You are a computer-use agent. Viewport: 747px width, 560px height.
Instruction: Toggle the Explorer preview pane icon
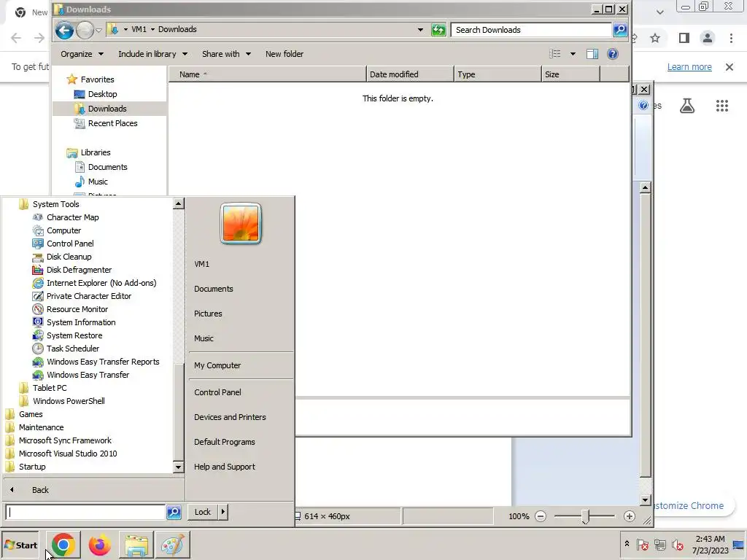[x=592, y=54]
